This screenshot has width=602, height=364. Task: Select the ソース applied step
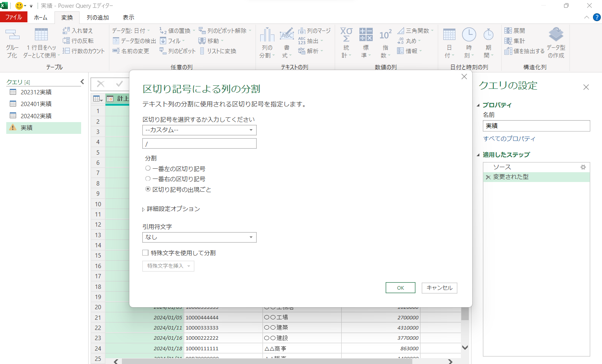[x=536, y=167]
